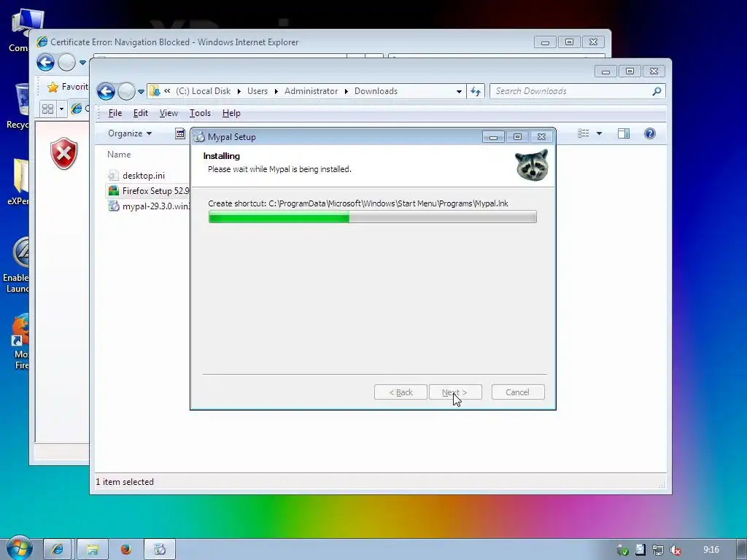747x560 pixels.
Task: Open address bar history dropdown
Action: [x=459, y=91]
